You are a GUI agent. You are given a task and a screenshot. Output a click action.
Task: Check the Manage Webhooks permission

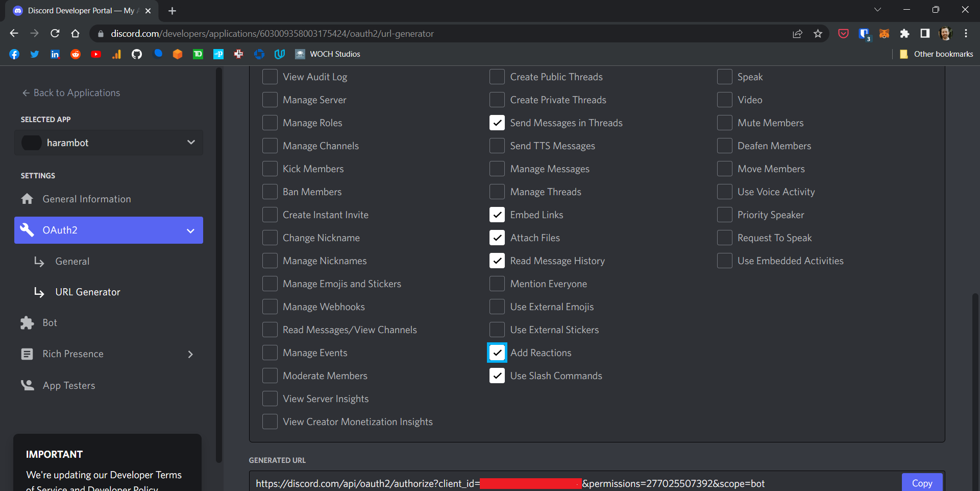[270, 307]
